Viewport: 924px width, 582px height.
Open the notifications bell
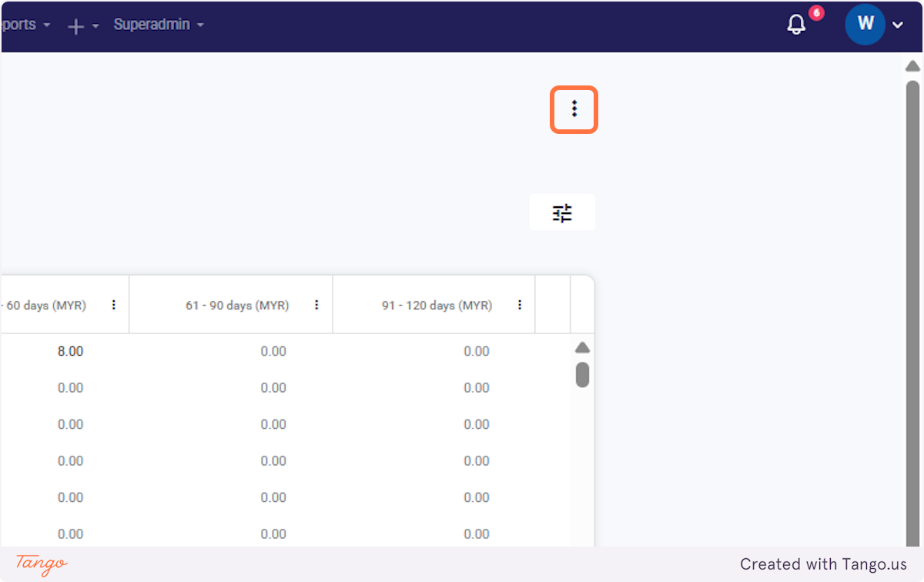[796, 25]
